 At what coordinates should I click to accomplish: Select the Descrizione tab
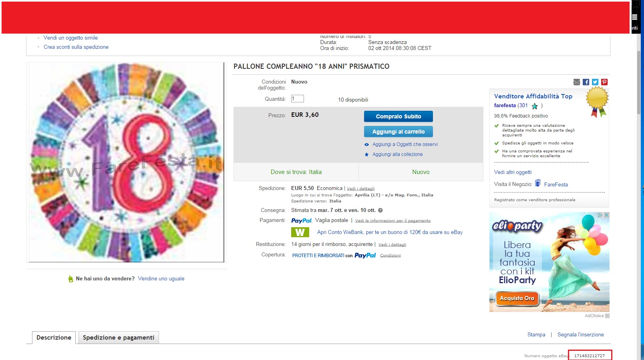tap(54, 338)
